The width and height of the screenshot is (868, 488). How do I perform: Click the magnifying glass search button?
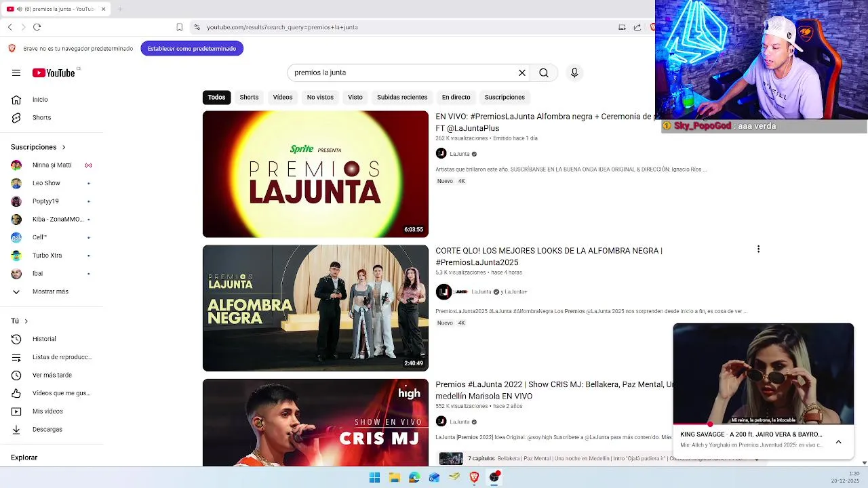(x=544, y=73)
